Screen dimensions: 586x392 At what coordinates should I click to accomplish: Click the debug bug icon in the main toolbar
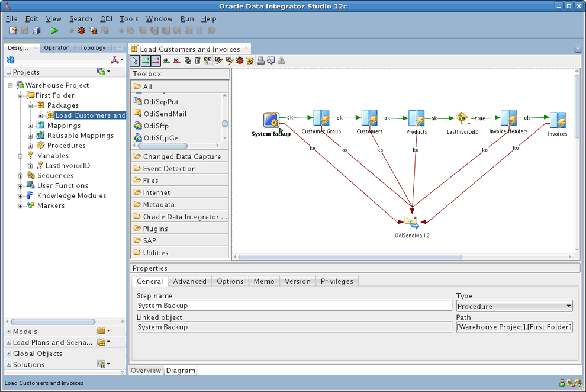coord(81,31)
